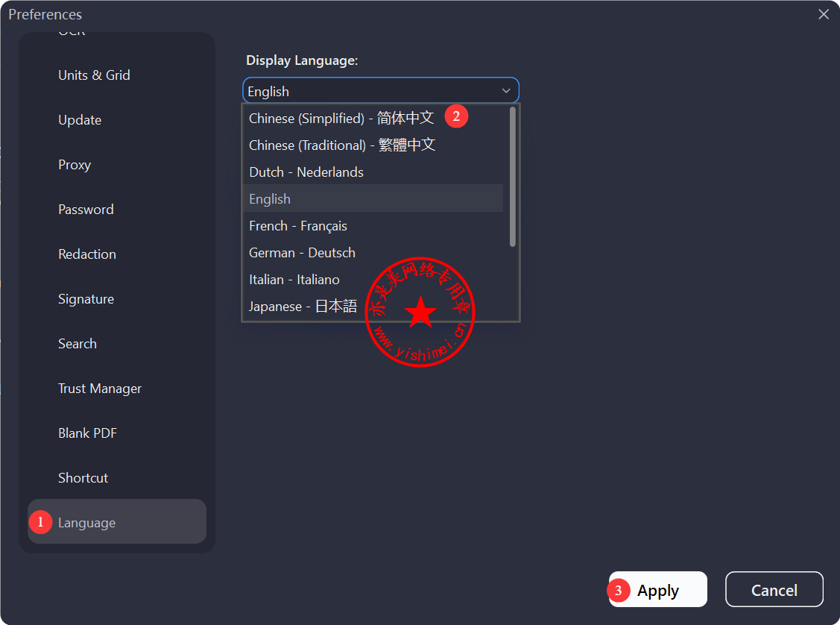The image size is (840, 625).
Task: Open the Password settings section
Action: click(x=86, y=210)
